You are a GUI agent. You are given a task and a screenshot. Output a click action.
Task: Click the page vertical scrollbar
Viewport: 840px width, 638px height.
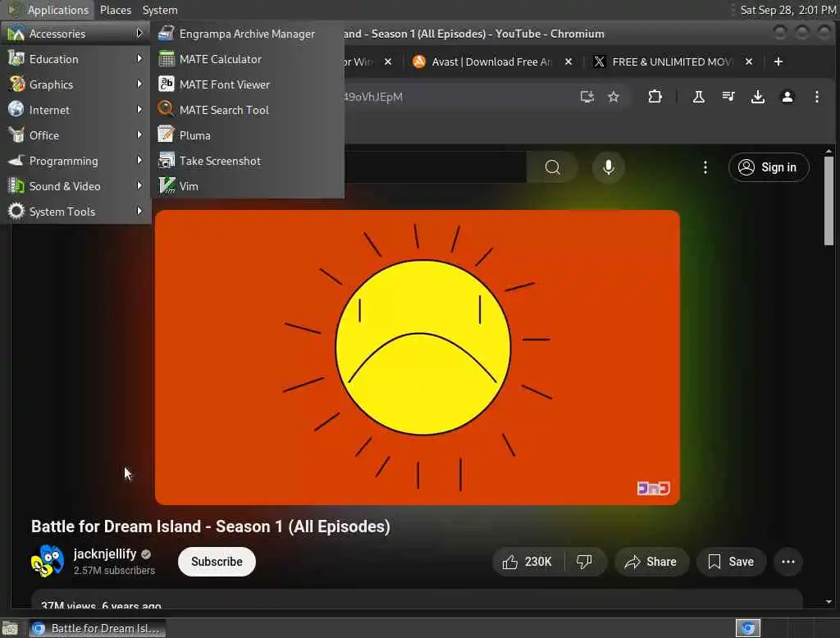[x=829, y=200]
